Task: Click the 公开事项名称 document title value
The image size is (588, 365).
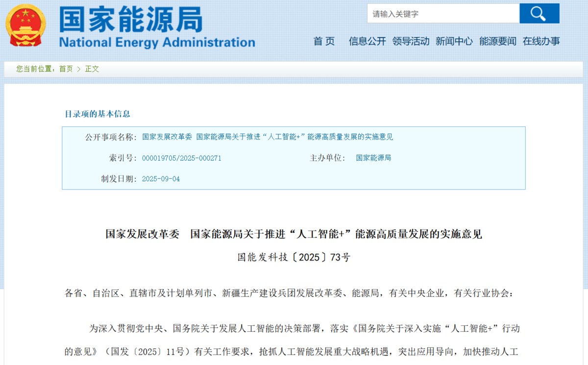Action: pyautogui.click(x=268, y=137)
